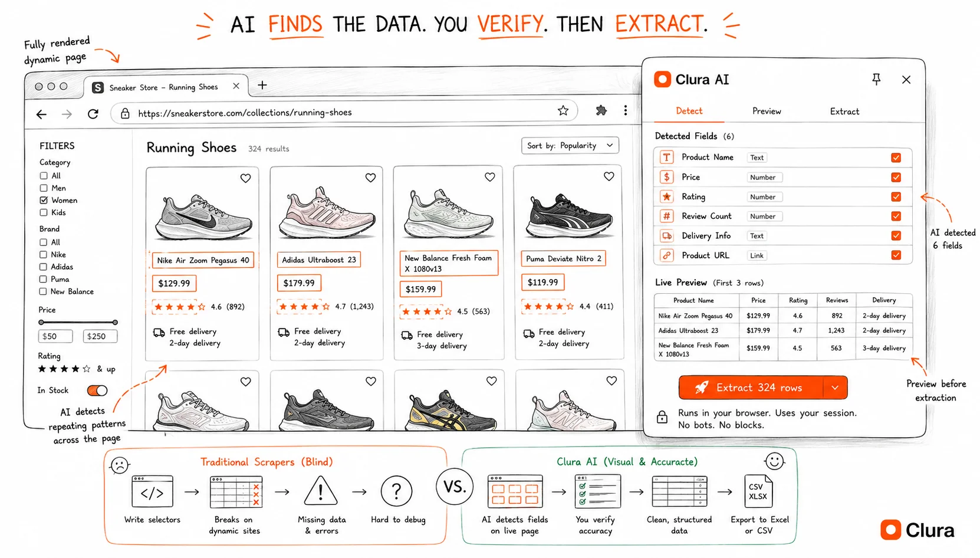Screen dimensions: 980x558
Task: Favorite the New Balance Fresh Foam shoe
Action: (x=489, y=177)
